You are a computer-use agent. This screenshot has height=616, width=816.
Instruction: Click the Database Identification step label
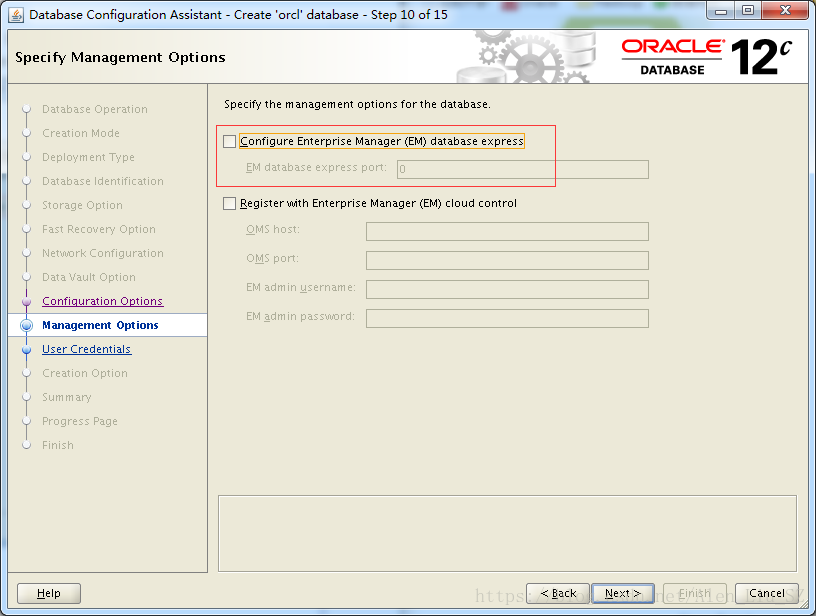coord(103,181)
